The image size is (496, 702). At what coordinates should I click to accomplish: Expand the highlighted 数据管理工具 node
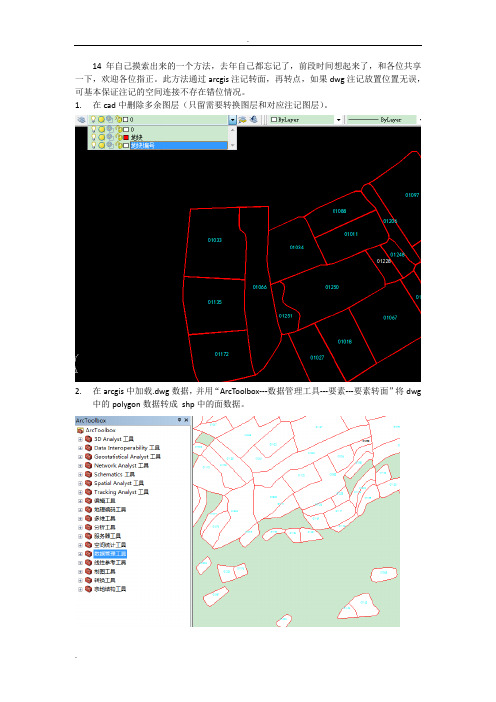(81, 554)
